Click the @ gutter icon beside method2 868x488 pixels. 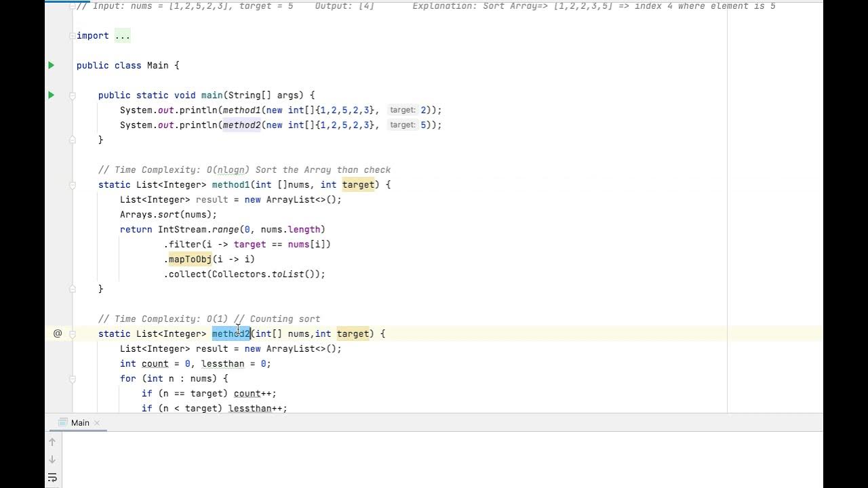(58, 333)
